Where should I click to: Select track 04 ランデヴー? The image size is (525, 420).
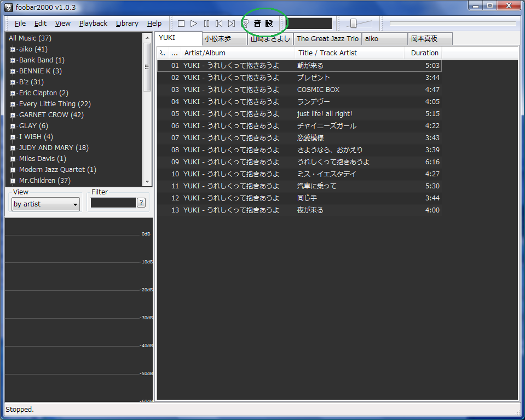(x=299, y=102)
